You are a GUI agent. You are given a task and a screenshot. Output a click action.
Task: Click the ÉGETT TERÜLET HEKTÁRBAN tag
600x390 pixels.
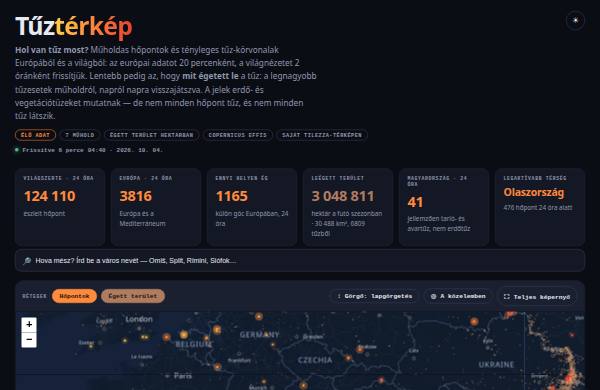(x=152, y=135)
